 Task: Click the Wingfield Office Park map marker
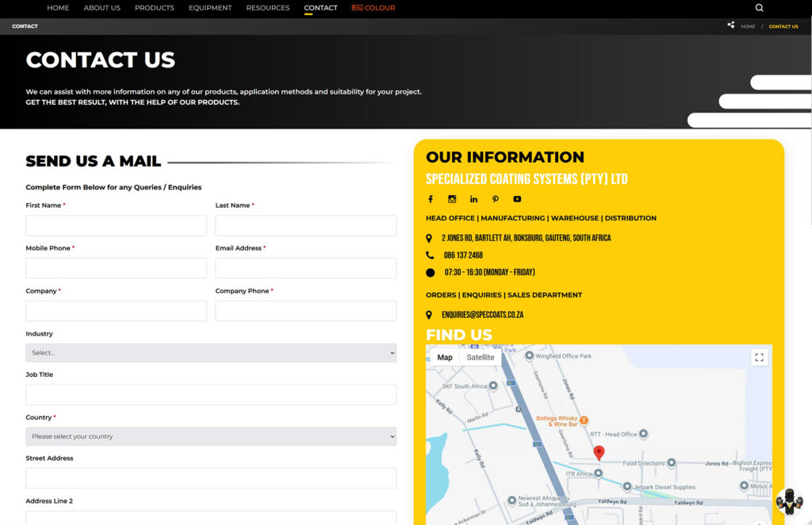(x=529, y=356)
